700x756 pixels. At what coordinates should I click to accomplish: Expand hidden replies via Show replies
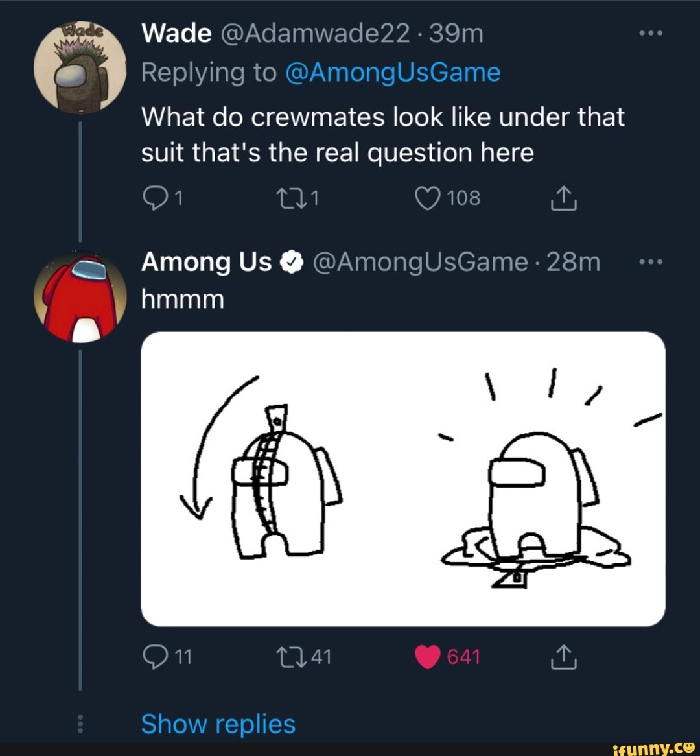(219, 724)
